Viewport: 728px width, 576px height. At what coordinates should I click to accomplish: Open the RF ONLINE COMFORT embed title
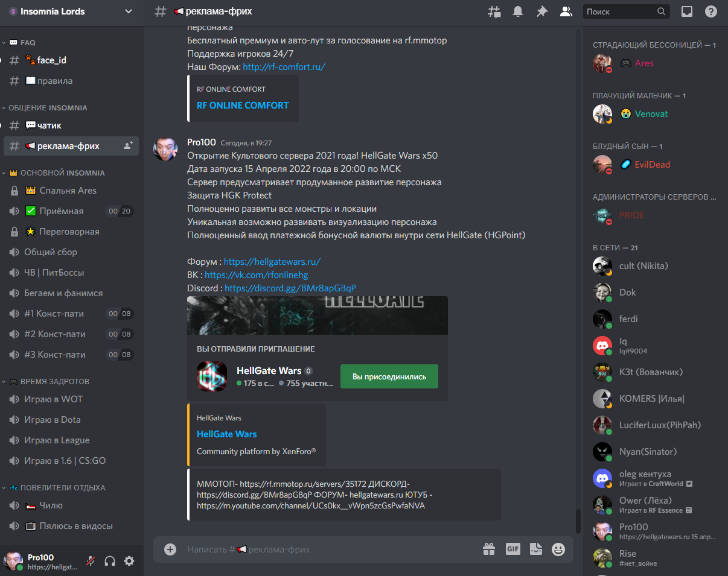tap(243, 105)
